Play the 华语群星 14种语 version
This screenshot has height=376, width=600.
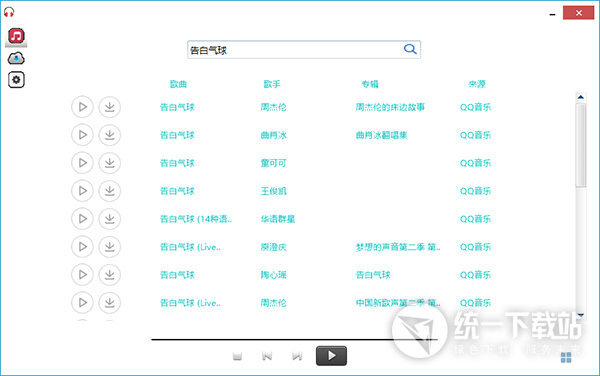[82, 218]
